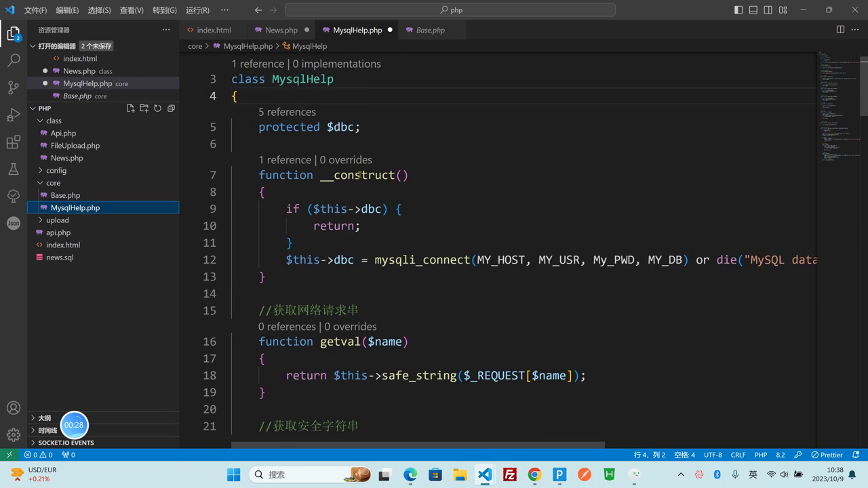868x488 pixels.
Task: Create a new folder in PHP folder
Action: point(144,108)
